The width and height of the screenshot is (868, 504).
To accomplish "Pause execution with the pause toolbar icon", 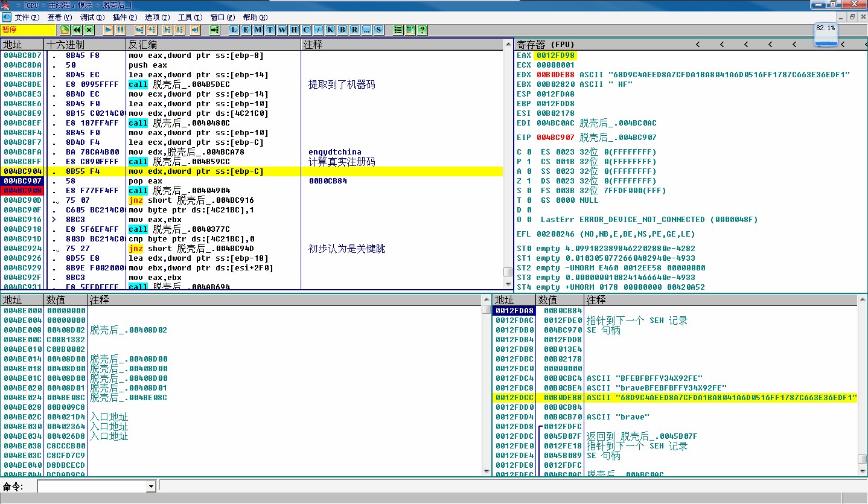I will pyautogui.click(x=120, y=30).
